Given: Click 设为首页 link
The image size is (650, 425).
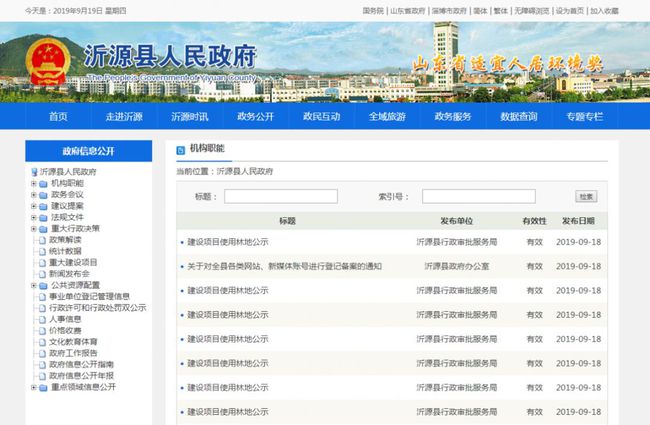Looking at the screenshot, I should point(570,11).
